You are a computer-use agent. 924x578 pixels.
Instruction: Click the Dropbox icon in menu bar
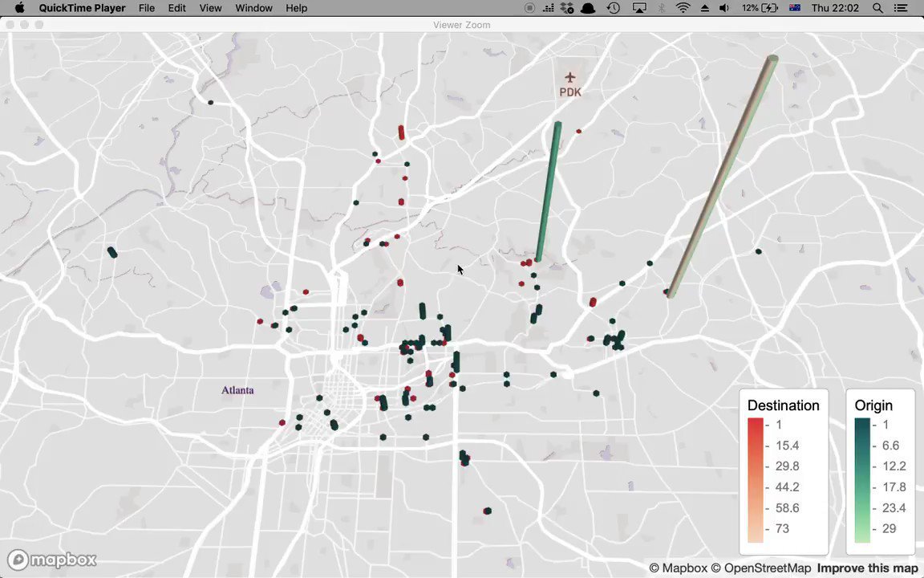coord(568,8)
